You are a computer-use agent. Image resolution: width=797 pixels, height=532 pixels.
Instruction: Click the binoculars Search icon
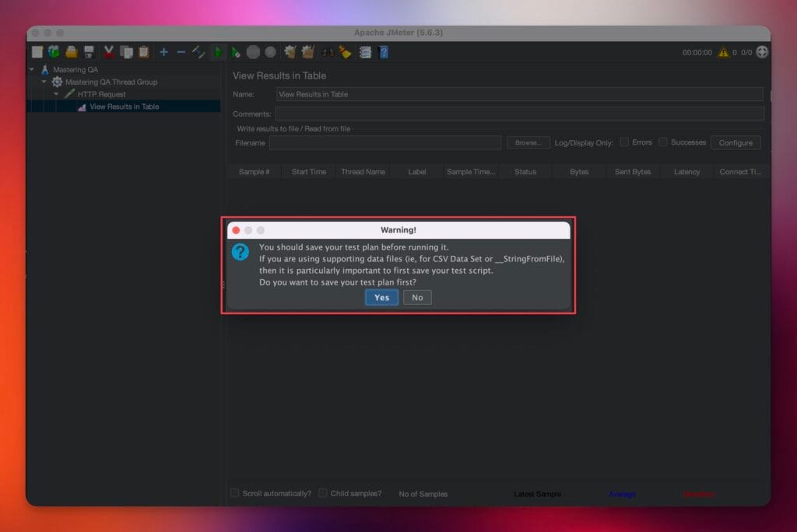point(328,52)
